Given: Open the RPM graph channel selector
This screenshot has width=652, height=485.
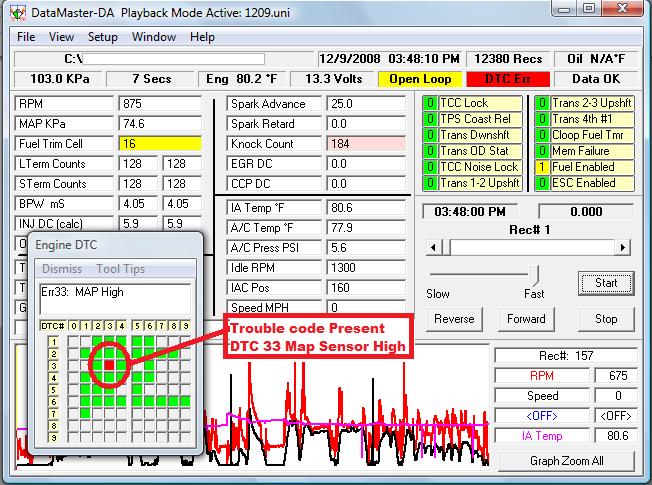Looking at the screenshot, I should (x=541, y=375).
